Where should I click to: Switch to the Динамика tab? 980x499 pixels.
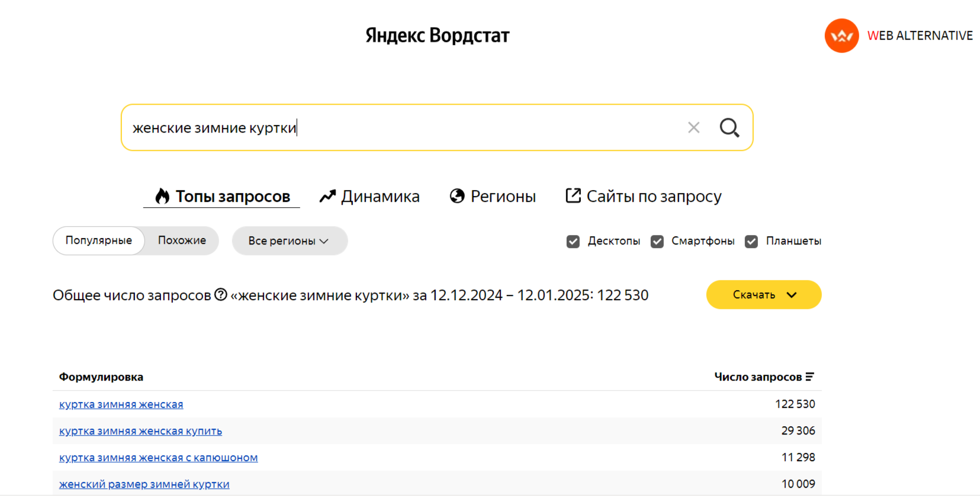pos(369,196)
